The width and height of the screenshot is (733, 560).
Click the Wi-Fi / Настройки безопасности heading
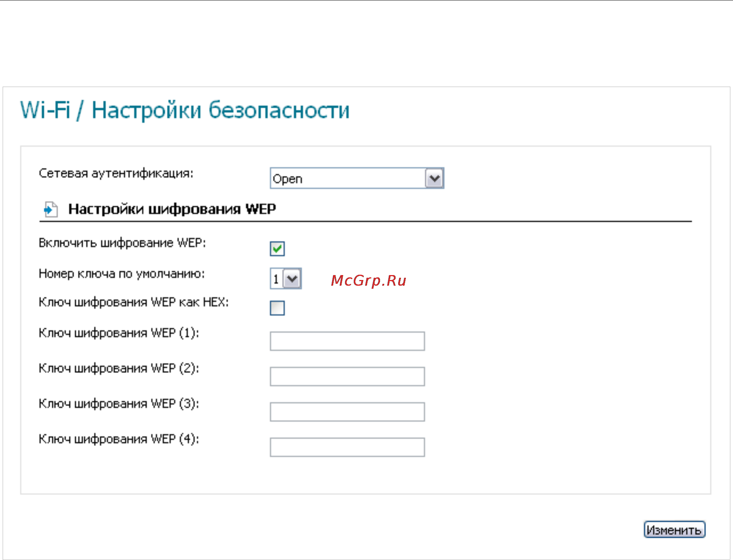pos(185,110)
